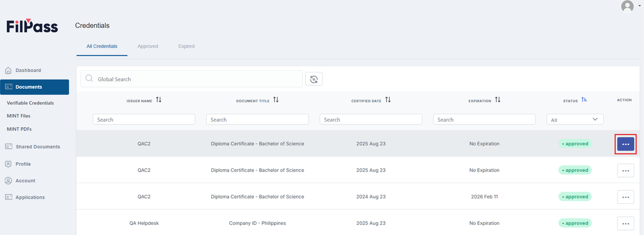This screenshot has width=644, height=235.
Task: Click the refresh icon beside Global Search
Action: point(314,79)
